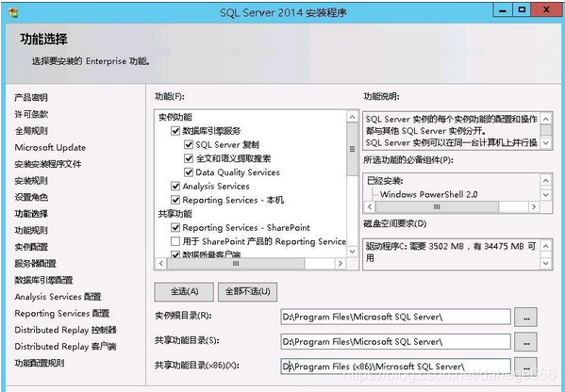Minimize the setup window
This screenshot has width=565, height=392.
[503, 10]
